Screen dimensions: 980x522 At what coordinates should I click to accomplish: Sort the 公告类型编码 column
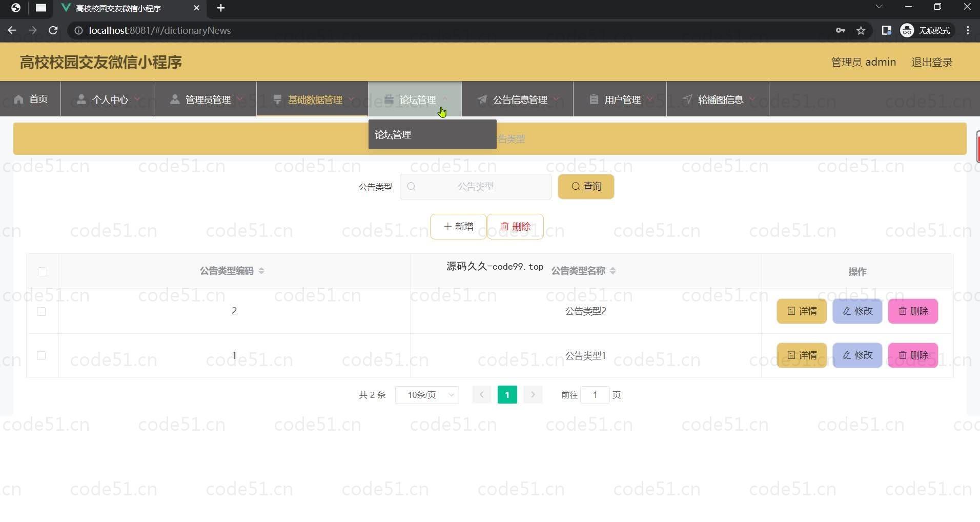coord(261,271)
